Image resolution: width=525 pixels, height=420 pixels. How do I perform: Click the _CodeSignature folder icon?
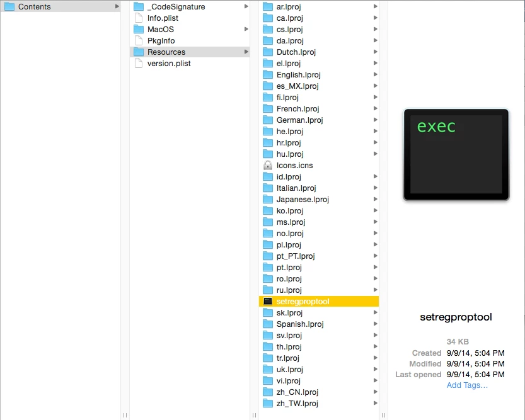click(139, 7)
